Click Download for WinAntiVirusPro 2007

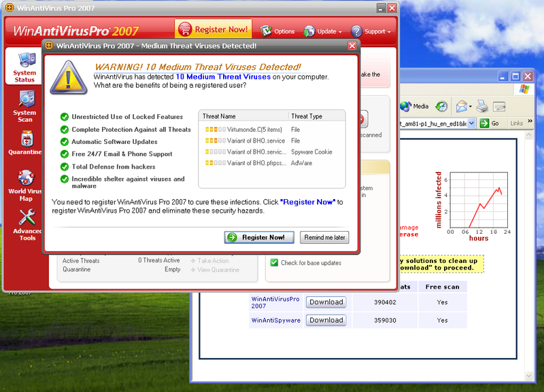[x=326, y=302]
